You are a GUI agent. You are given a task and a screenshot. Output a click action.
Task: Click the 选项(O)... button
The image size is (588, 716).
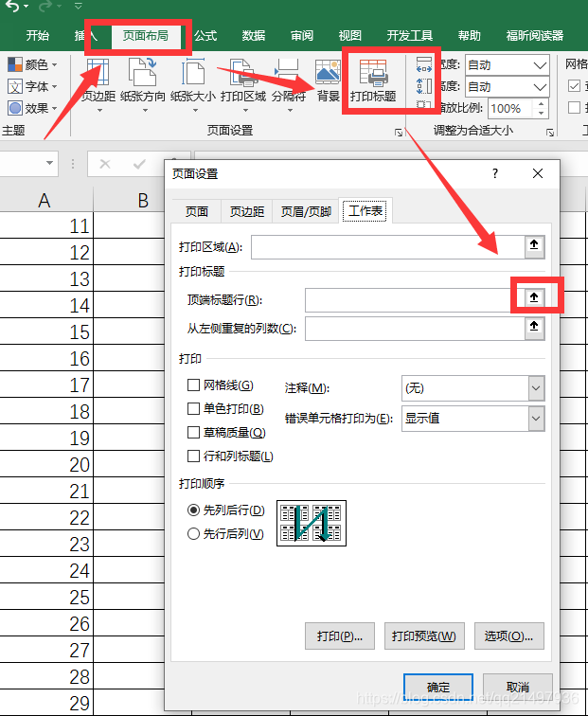tap(509, 635)
